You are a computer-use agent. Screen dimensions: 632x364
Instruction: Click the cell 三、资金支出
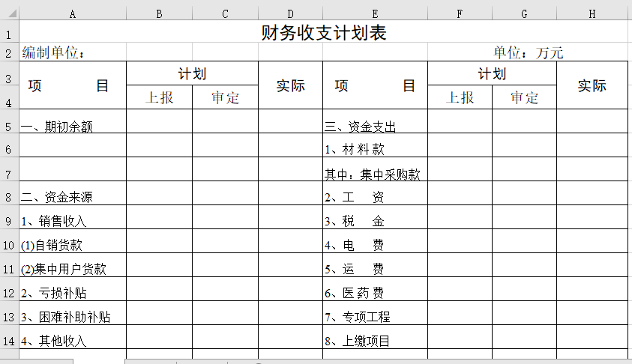tap(376, 121)
